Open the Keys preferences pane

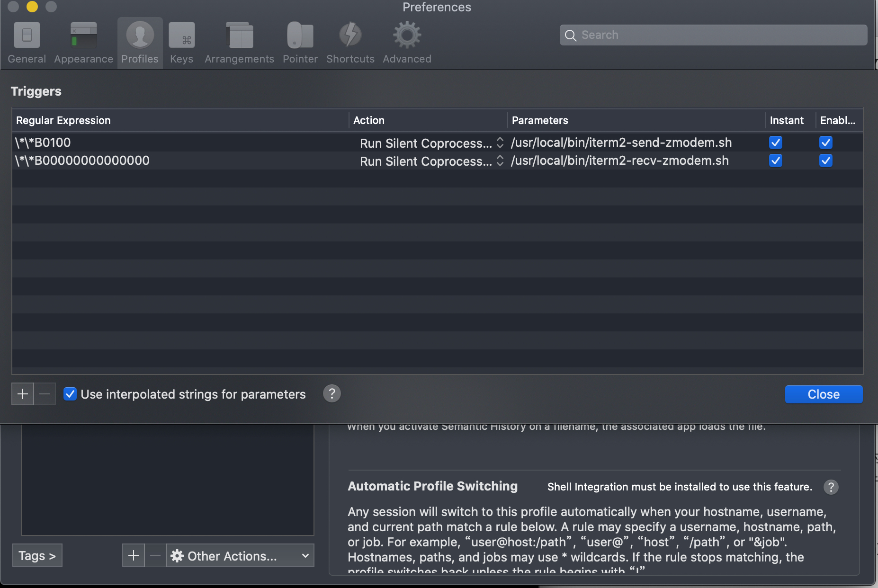point(181,43)
